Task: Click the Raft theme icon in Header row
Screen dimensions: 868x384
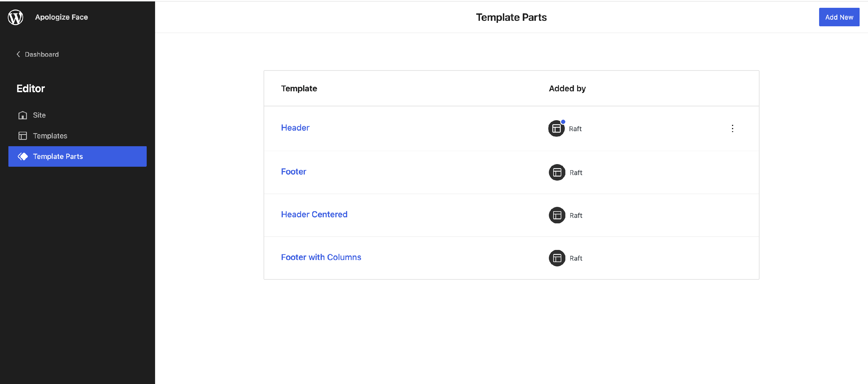Action: click(x=556, y=129)
